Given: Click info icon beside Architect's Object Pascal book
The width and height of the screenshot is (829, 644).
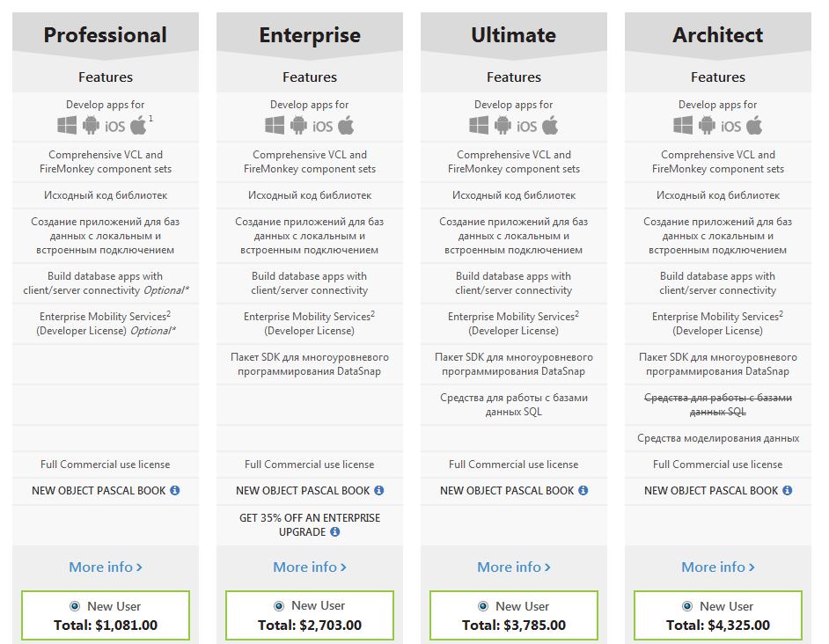Looking at the screenshot, I should click(x=788, y=491).
